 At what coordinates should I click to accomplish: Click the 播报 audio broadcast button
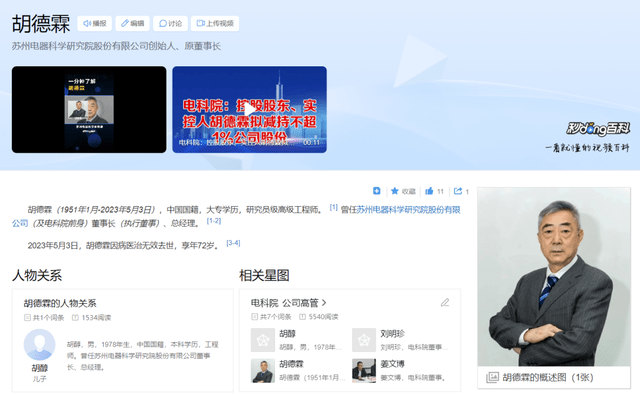pyautogui.click(x=94, y=24)
